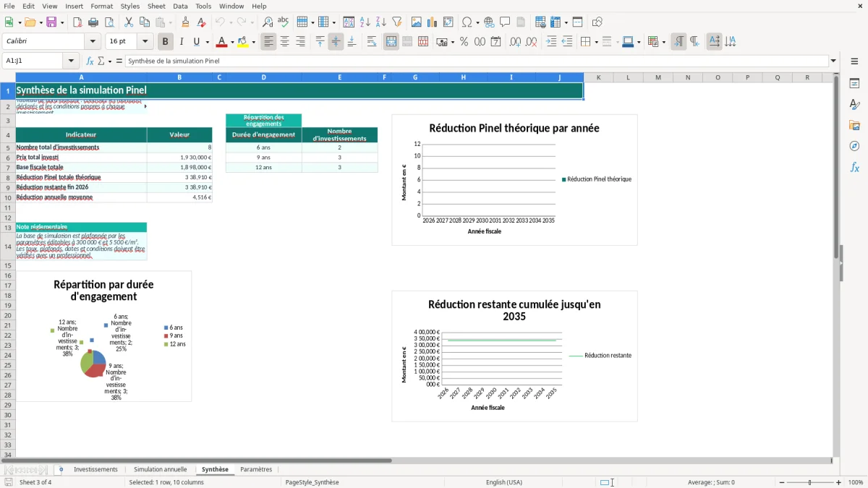Apply the yellow background color
Viewport: 868px width, 488px height.
pos(242,42)
